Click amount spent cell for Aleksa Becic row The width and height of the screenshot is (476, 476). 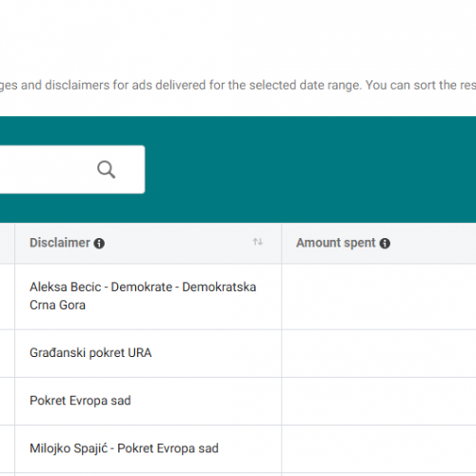tap(379, 297)
